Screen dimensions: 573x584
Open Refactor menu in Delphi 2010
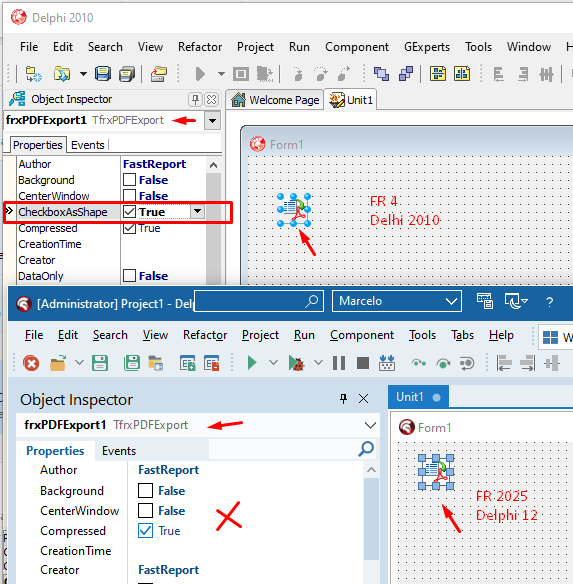(200, 47)
